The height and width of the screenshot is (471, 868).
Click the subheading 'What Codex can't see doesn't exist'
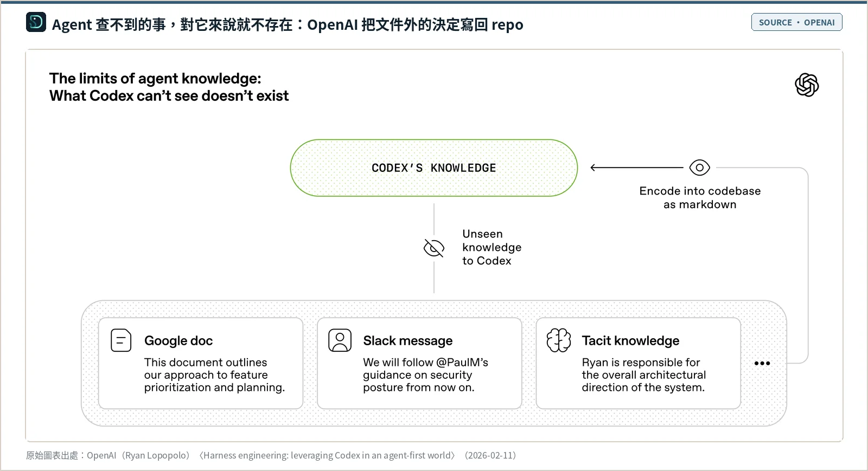point(169,96)
